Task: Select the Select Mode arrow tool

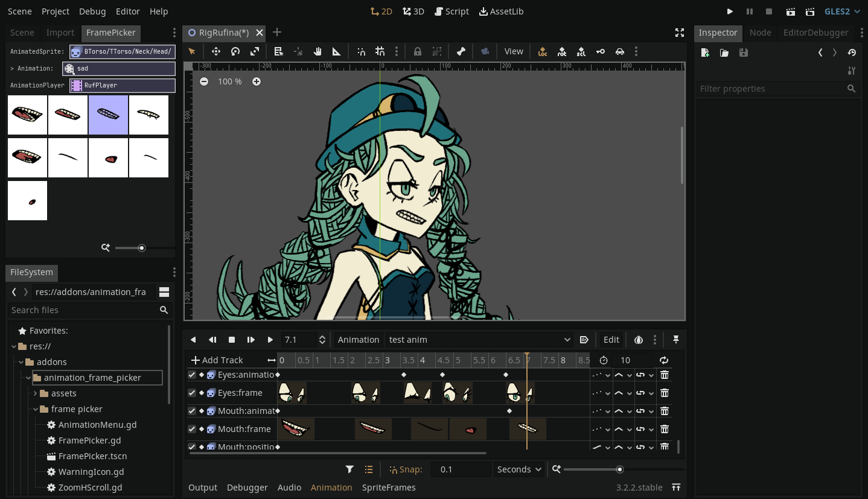Action: 192,51
